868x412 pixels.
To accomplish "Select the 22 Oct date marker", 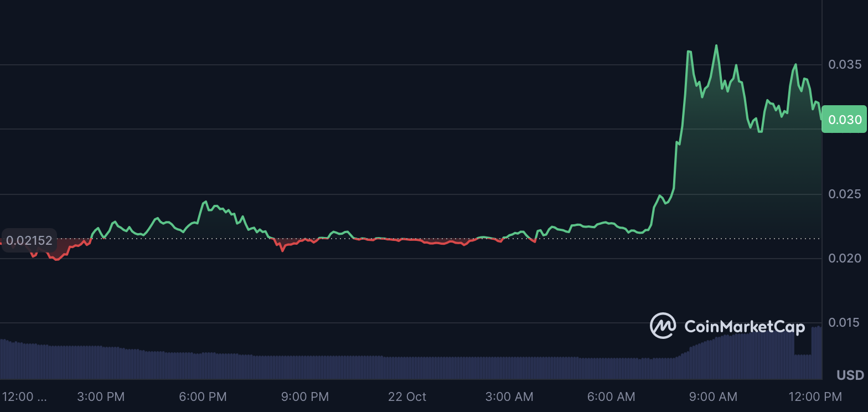I will [x=407, y=396].
